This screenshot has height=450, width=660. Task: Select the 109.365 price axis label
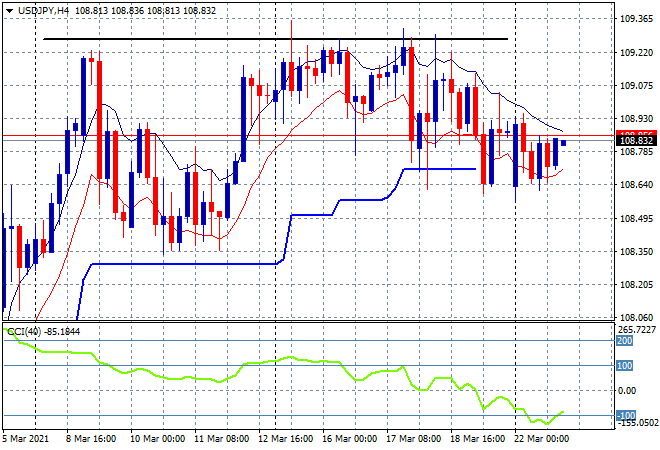[x=636, y=19]
